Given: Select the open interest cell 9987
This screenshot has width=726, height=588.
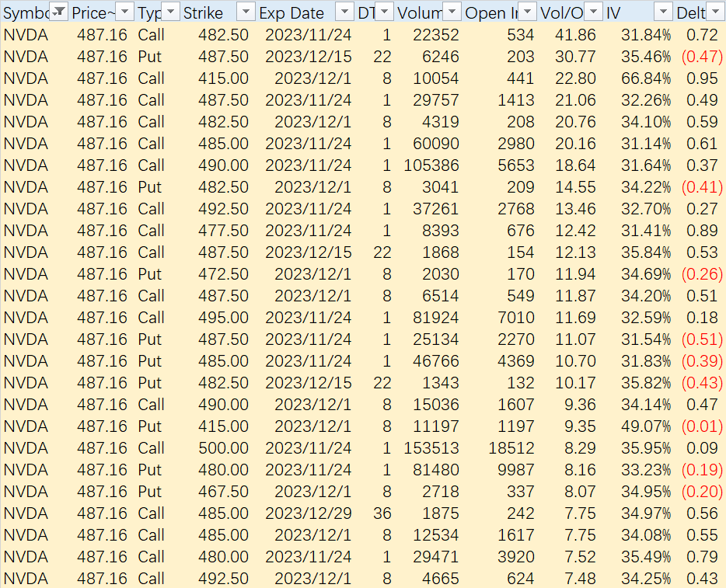Looking at the screenshot, I should 516,470.
